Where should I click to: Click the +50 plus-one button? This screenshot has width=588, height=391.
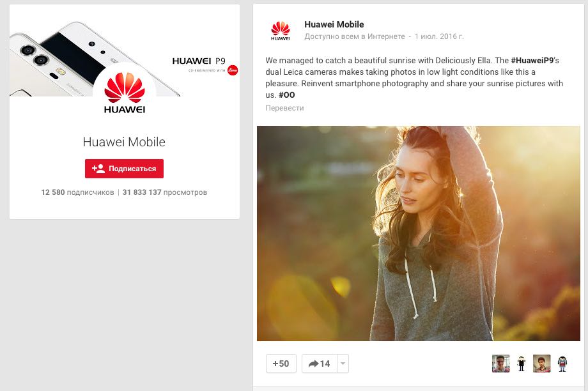coord(281,364)
